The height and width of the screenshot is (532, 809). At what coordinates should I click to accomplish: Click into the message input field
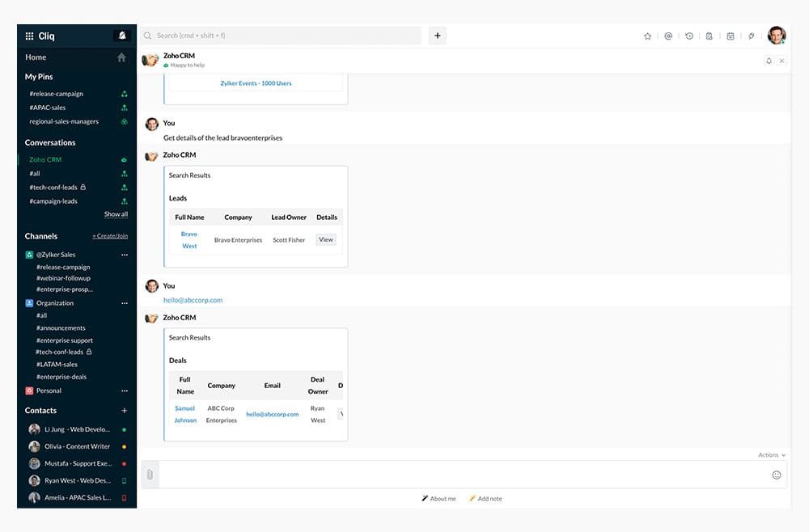(464, 475)
